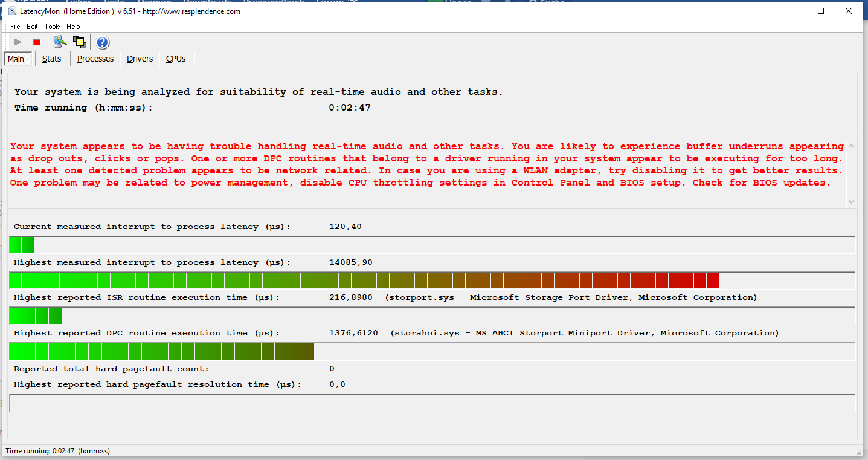Open the Help menu

tap(73, 27)
